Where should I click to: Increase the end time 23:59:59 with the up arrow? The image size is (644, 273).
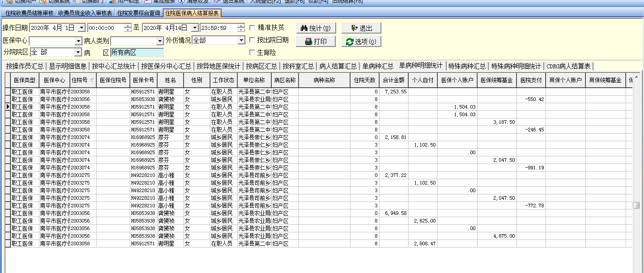coord(241,26)
